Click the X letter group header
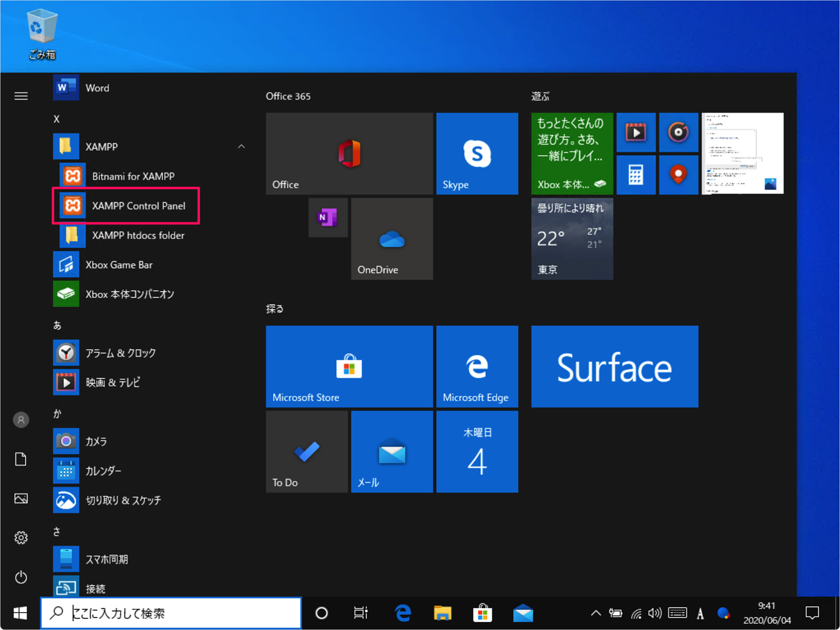The image size is (840, 630). pos(57,119)
